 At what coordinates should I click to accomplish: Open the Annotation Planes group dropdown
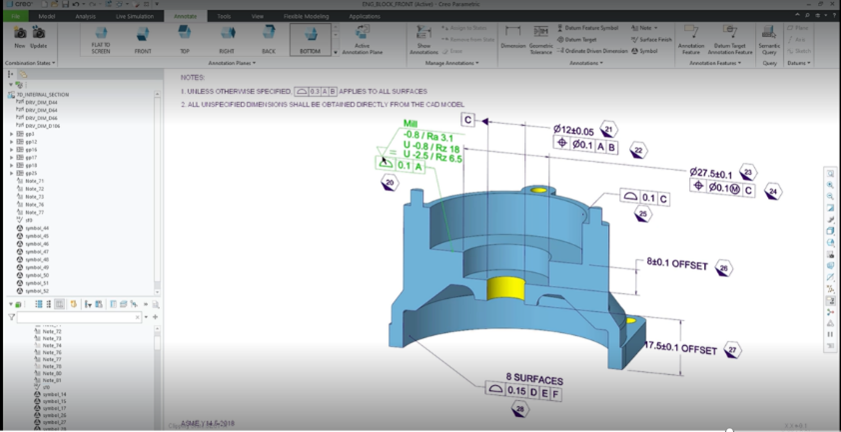click(232, 63)
